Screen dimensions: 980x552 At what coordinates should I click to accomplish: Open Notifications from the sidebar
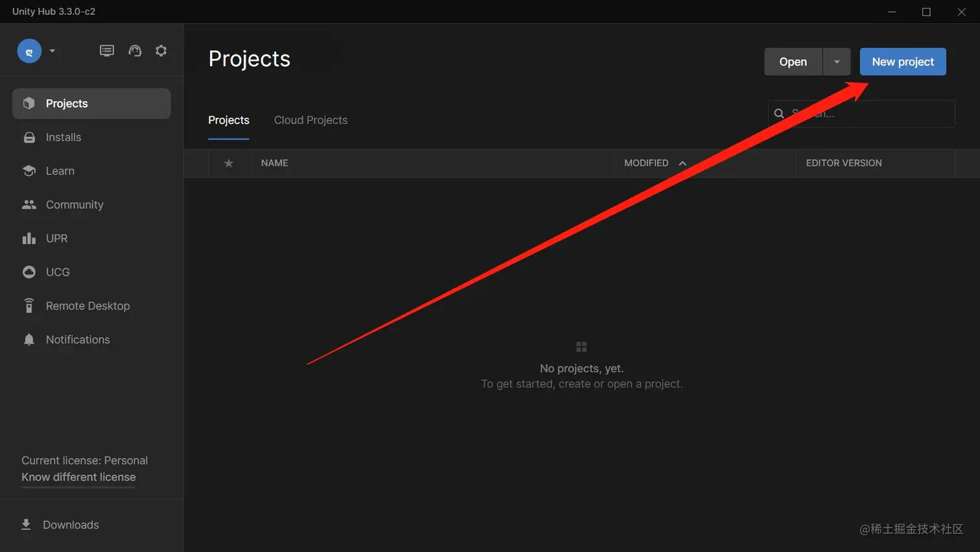pyautogui.click(x=77, y=339)
